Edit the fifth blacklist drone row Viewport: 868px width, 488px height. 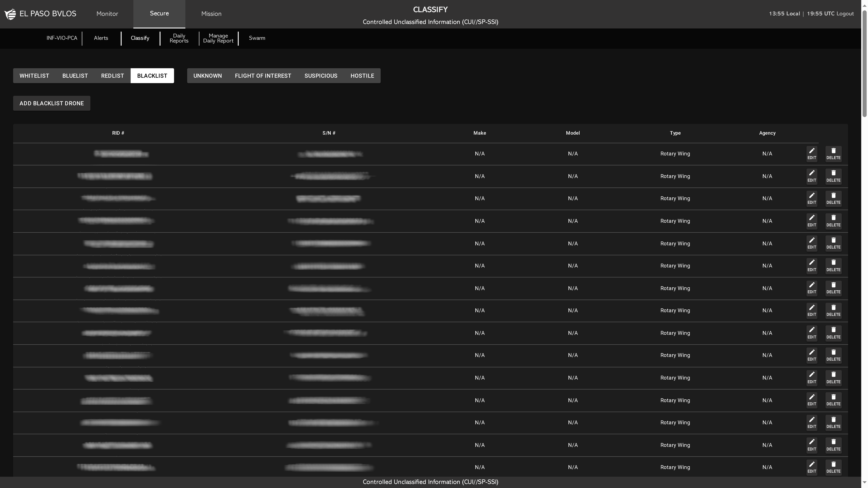click(812, 244)
